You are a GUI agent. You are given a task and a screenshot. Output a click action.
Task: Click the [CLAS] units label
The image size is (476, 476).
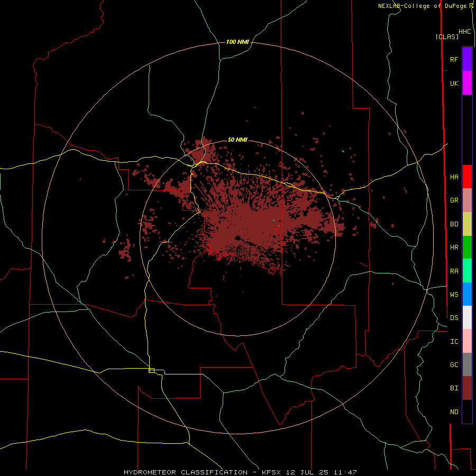click(447, 36)
